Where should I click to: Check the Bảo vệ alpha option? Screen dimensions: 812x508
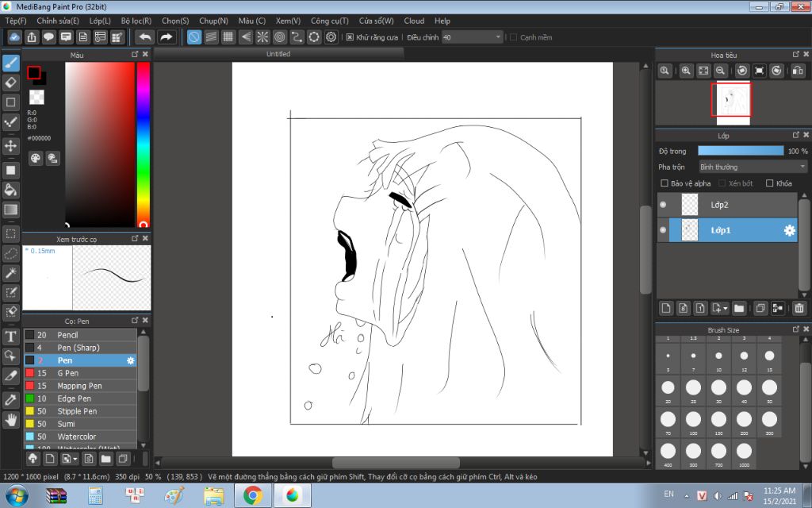tap(665, 183)
